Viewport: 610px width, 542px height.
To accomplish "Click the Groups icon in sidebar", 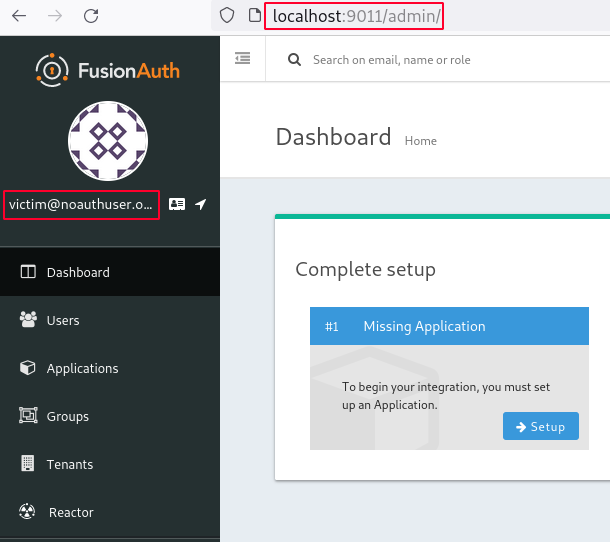I will (x=28, y=415).
